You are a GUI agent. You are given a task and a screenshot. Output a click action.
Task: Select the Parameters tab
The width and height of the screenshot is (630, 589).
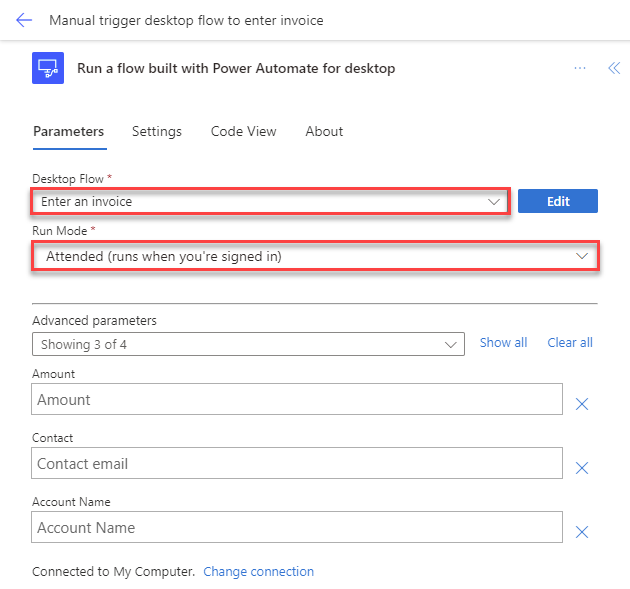(x=69, y=131)
